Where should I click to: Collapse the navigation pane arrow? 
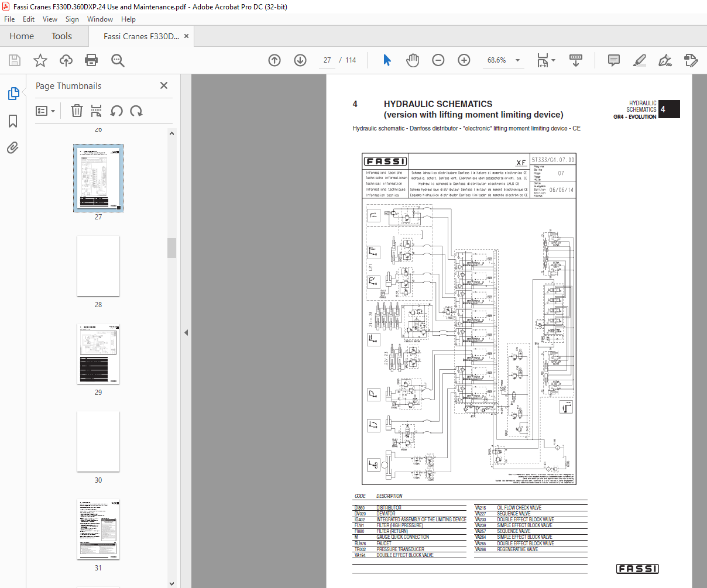186,332
